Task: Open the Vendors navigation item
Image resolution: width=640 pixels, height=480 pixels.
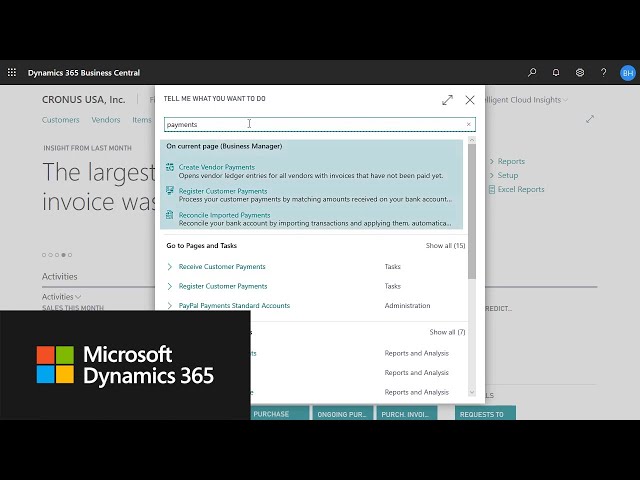Action: pos(106,120)
